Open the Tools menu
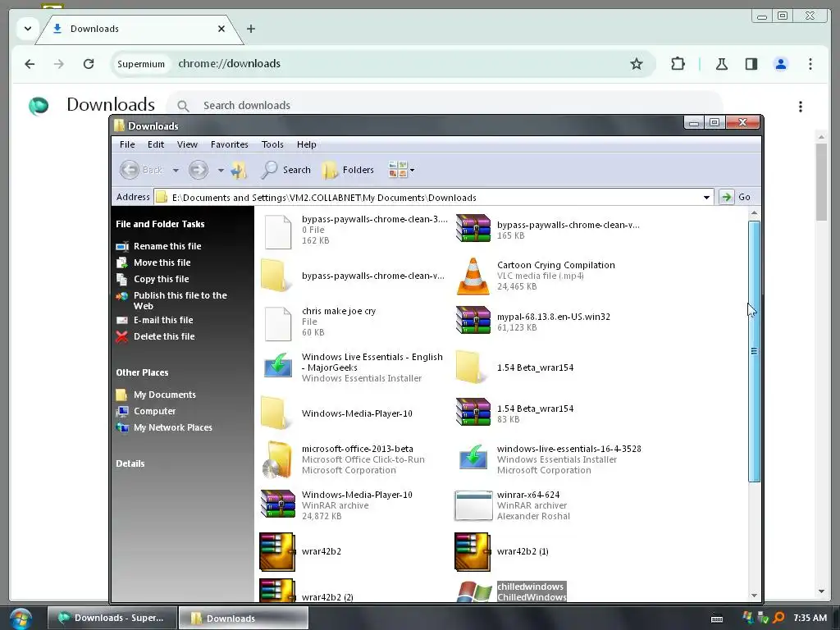Image resolution: width=840 pixels, height=630 pixels. (272, 144)
